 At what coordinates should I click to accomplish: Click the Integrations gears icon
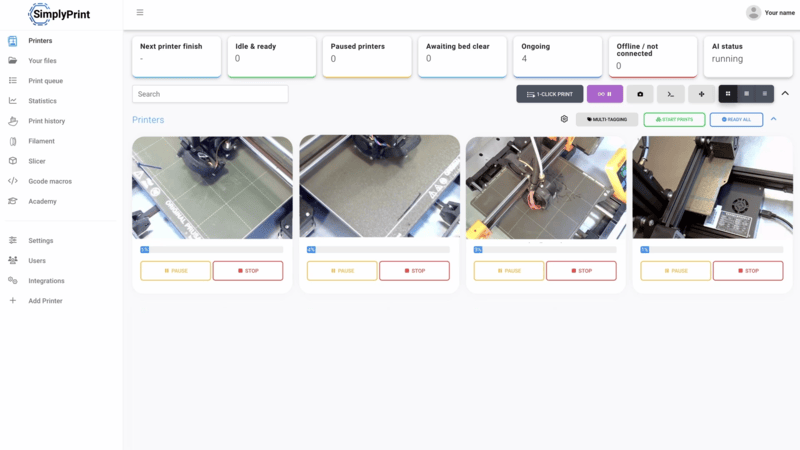(x=13, y=281)
